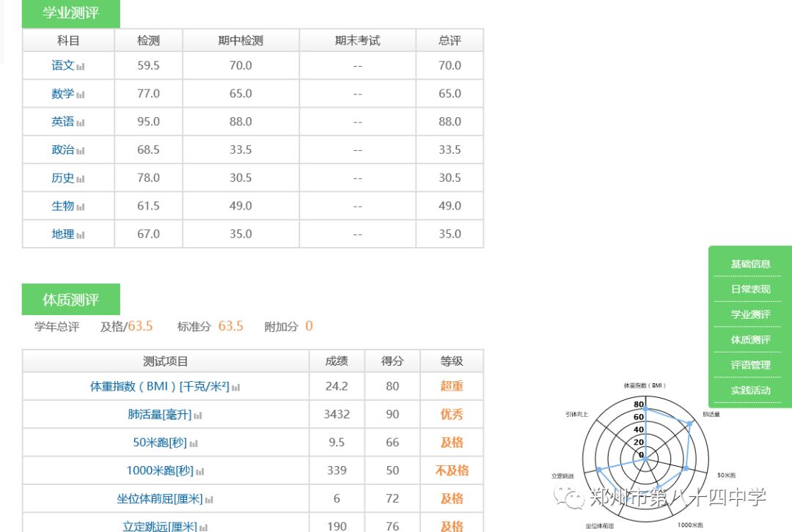
Task: Click the chart icon next to 1000米跑[秒]
Action: [x=200, y=472]
